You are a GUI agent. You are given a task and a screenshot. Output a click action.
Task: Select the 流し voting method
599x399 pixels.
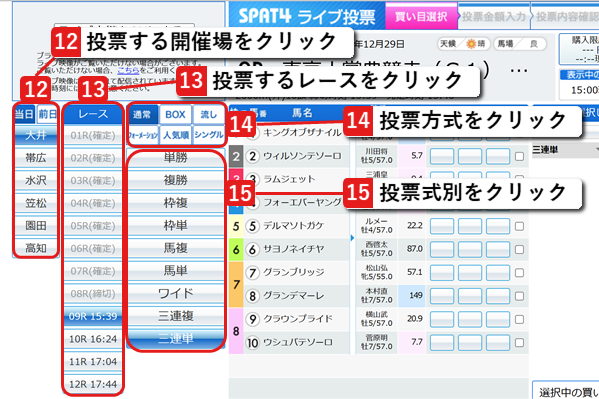click(x=209, y=115)
